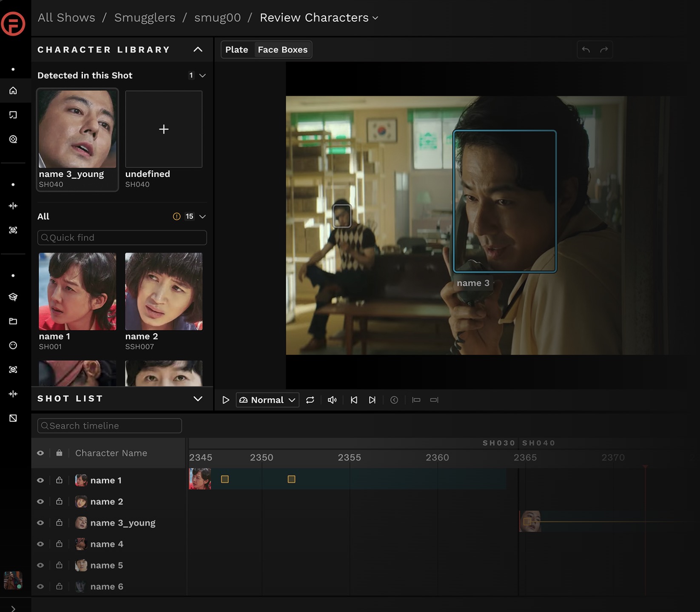Skip to previous shot
Image resolution: width=700 pixels, height=612 pixels.
(354, 400)
